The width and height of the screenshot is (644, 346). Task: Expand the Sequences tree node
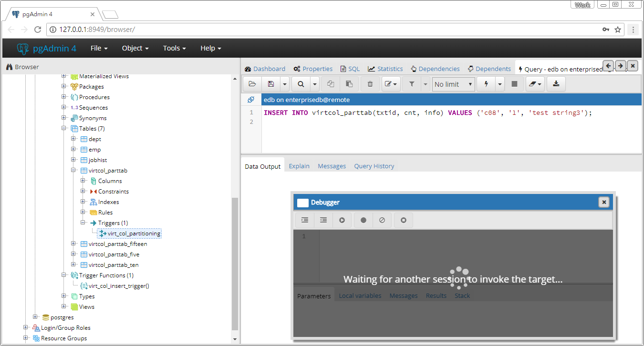(64, 108)
